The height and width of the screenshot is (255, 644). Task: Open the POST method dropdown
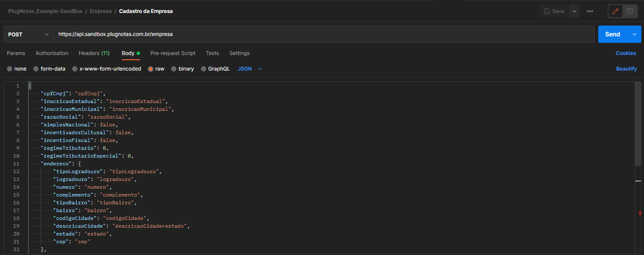coord(29,34)
